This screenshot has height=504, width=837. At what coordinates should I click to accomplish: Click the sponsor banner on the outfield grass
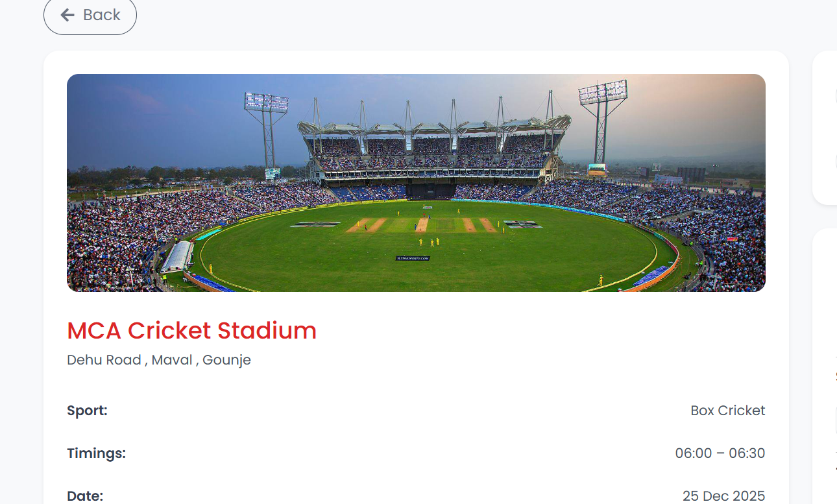pos(413,258)
